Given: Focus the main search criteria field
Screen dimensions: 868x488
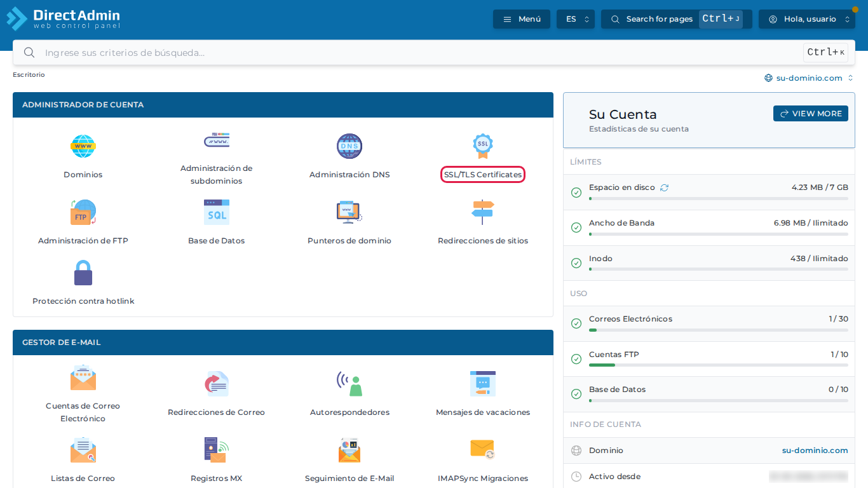Looking at the screenshot, I should [434, 53].
